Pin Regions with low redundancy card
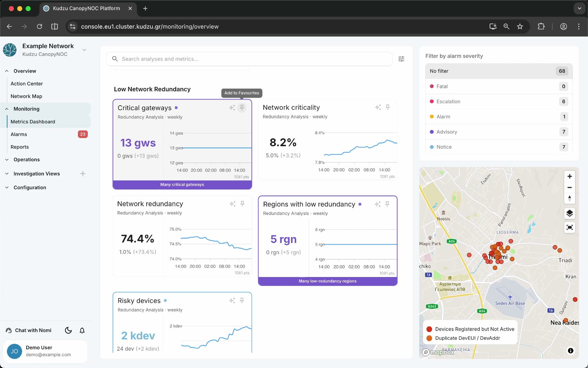The image size is (588, 368). (387, 204)
